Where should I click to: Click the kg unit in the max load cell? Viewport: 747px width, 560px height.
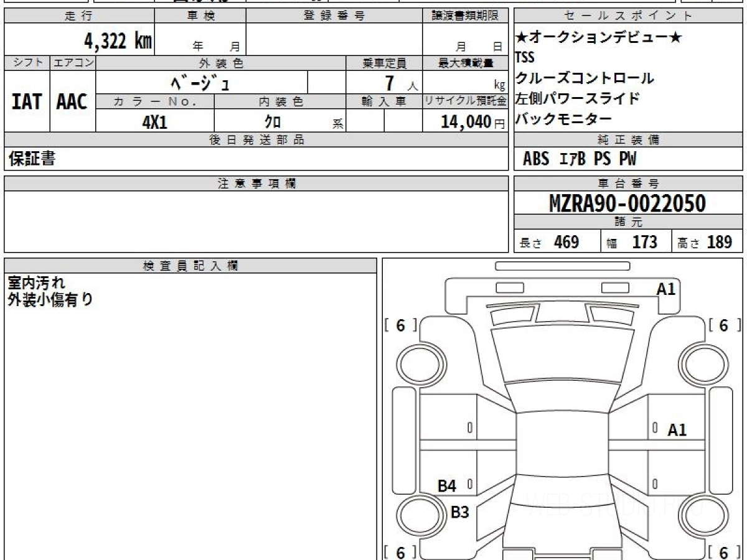[499, 86]
